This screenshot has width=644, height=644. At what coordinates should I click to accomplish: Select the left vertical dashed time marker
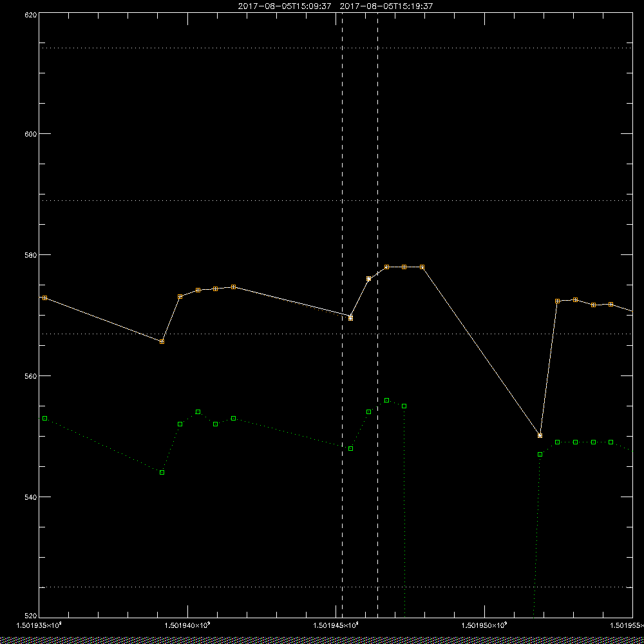click(342, 315)
